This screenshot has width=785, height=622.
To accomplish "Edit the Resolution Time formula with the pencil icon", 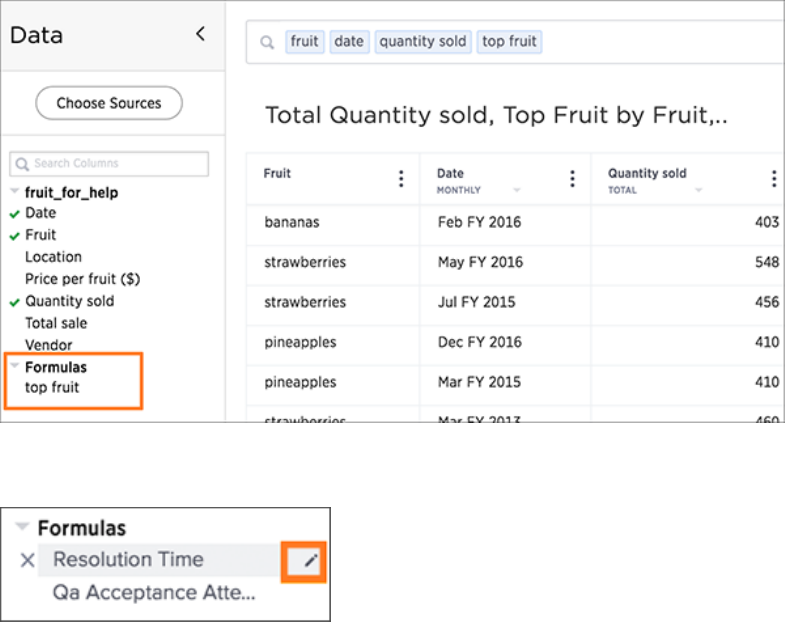I will (x=311, y=560).
